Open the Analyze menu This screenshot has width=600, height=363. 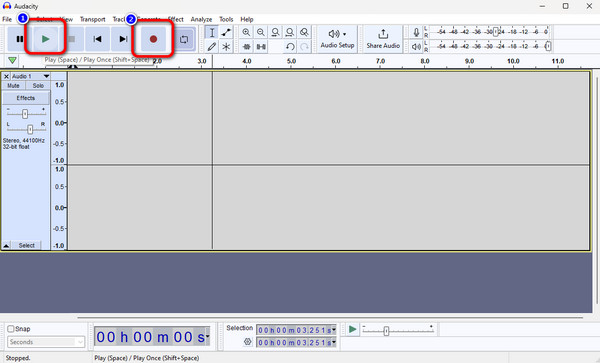click(201, 19)
